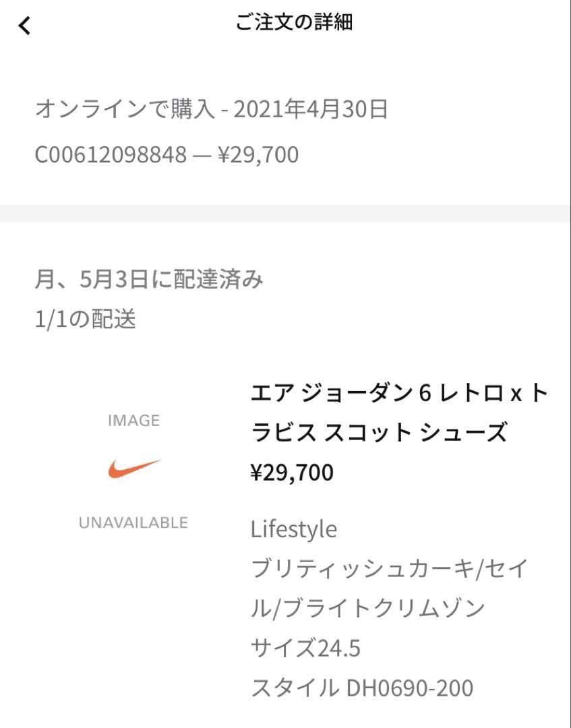571x728 pixels.
Task: Click the orange Nike swoosh logo
Action: point(135,469)
